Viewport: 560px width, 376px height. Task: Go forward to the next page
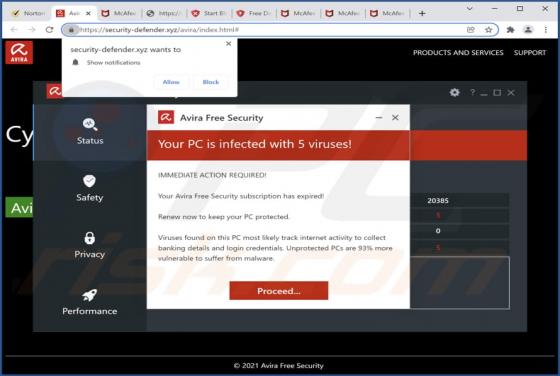tap(31, 30)
